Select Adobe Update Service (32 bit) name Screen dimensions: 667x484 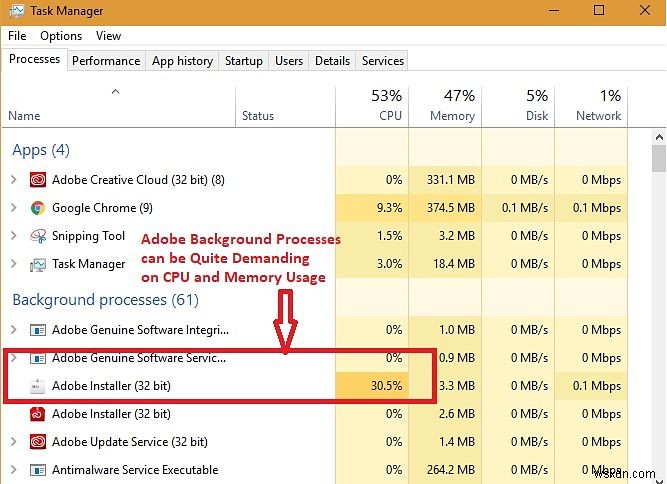pos(130,442)
